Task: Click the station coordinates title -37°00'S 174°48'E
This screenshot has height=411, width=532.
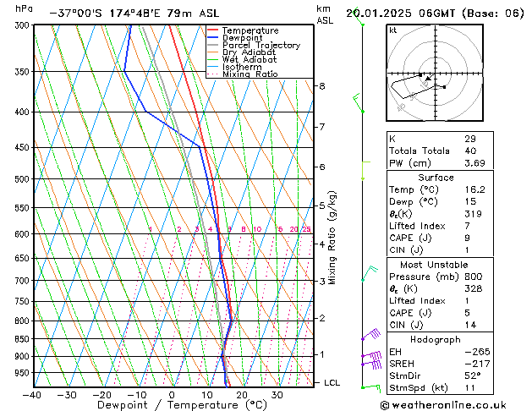Action: point(105,14)
